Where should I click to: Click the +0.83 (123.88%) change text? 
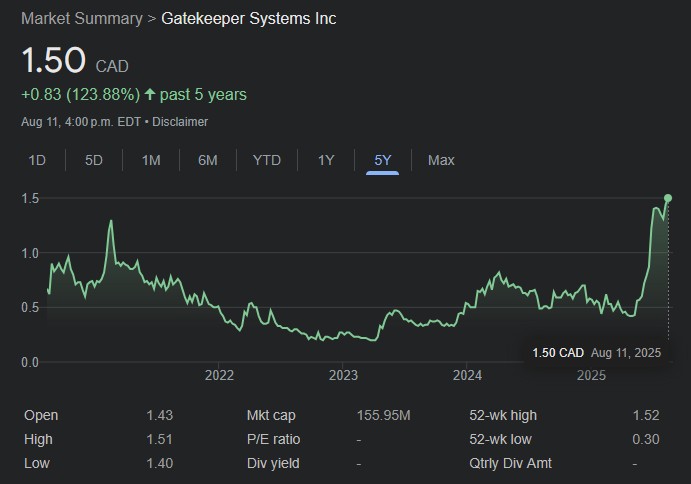coord(81,94)
